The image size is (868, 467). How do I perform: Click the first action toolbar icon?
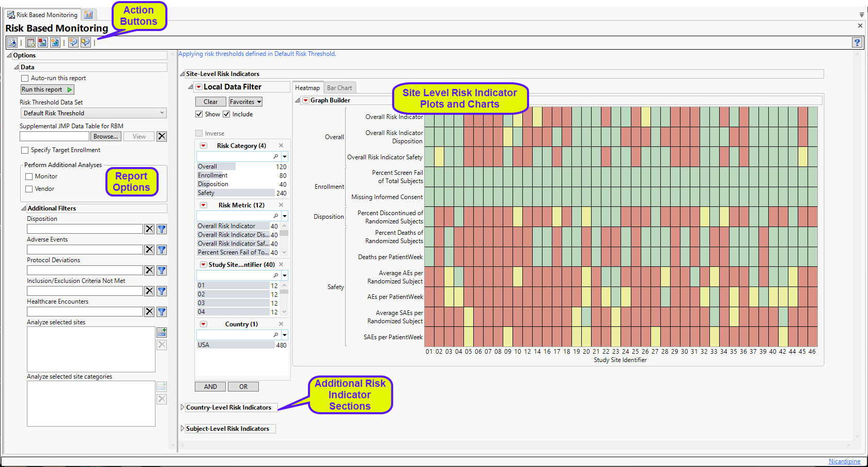click(12, 42)
